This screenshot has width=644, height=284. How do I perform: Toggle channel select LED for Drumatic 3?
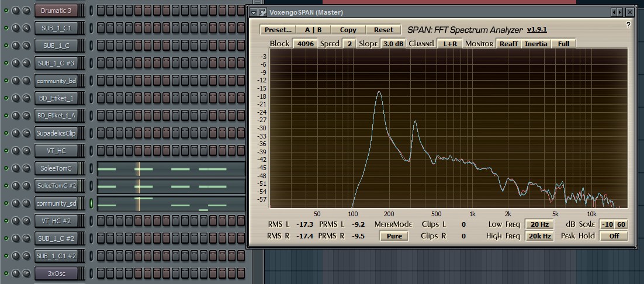[91, 11]
